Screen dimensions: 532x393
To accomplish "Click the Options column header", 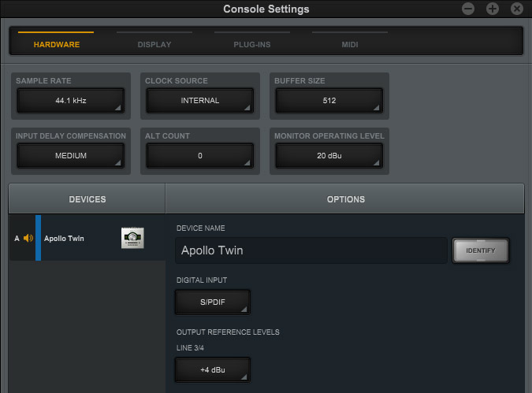I will click(x=345, y=199).
